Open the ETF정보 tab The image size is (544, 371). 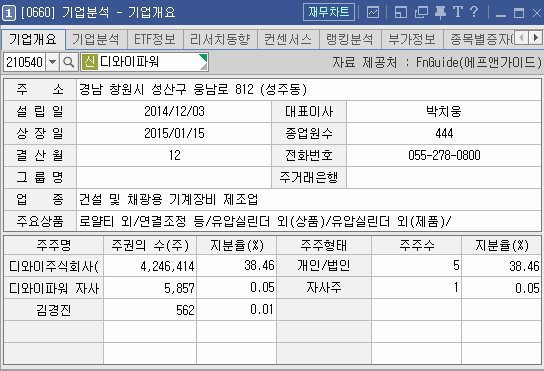155,39
